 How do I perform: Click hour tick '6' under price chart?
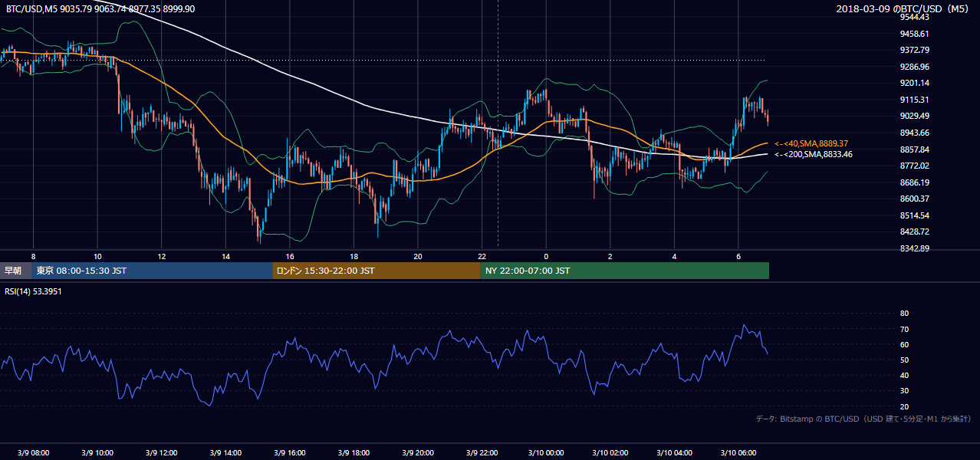[738, 256]
